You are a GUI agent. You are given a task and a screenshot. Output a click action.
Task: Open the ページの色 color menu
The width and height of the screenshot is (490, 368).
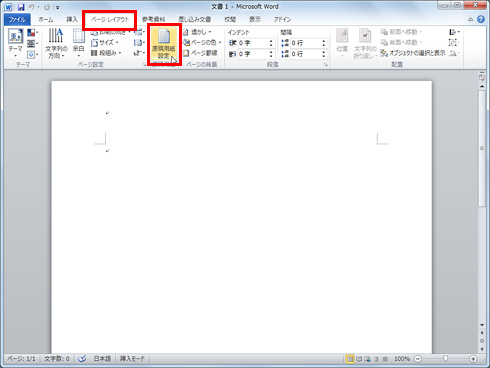click(x=202, y=42)
